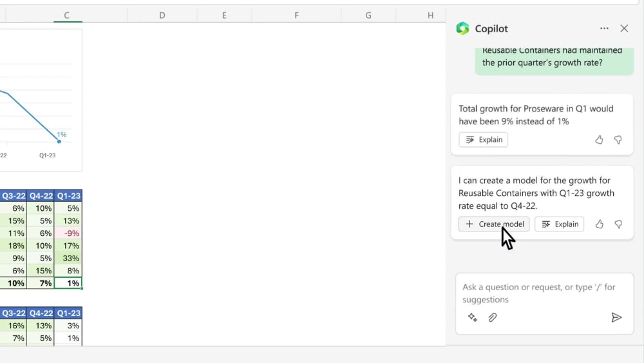644x363 pixels.
Task: Select the 15% cell in Q4-22 column
Action: tap(40, 271)
